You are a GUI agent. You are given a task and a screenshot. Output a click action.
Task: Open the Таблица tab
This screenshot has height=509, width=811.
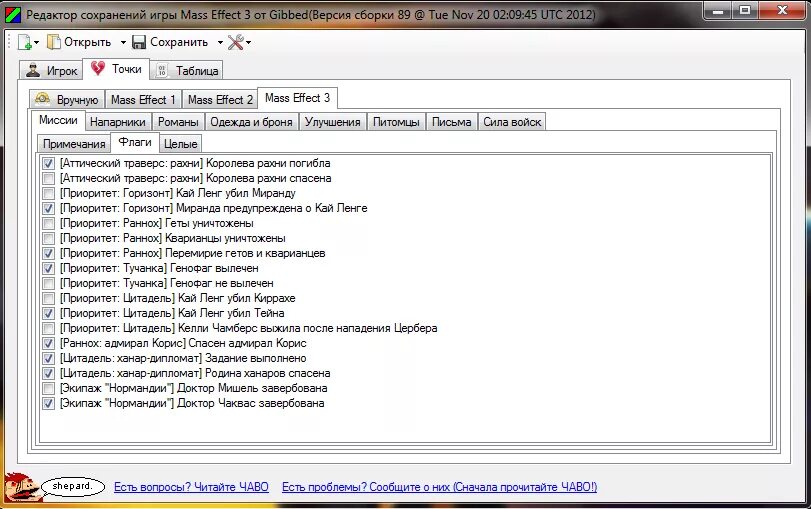[x=186, y=70]
